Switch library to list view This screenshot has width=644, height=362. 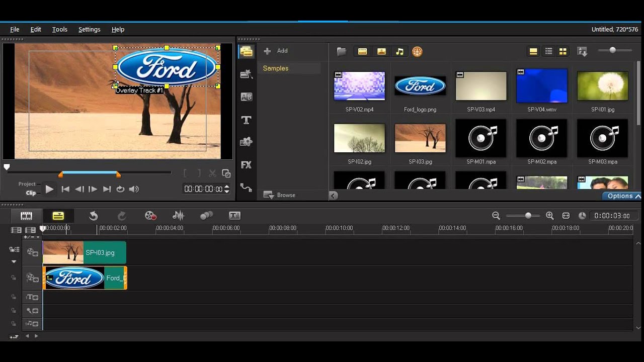point(548,51)
